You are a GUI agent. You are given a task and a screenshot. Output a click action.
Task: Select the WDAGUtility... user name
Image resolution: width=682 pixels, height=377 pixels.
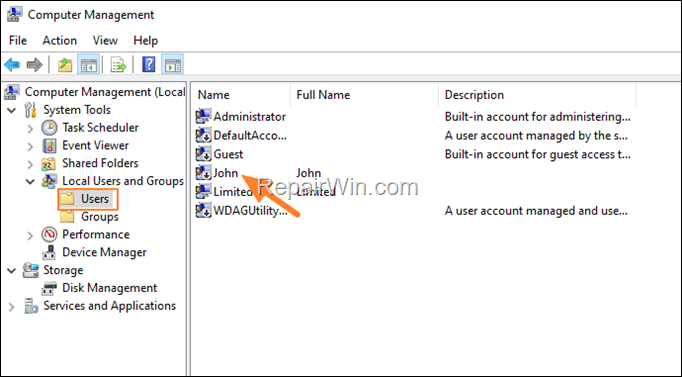point(251,210)
